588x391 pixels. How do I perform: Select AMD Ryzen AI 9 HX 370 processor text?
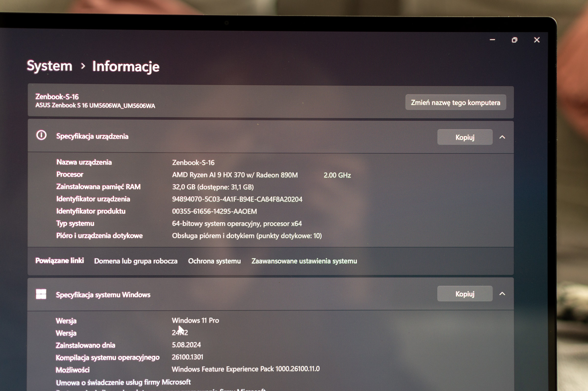click(x=235, y=175)
